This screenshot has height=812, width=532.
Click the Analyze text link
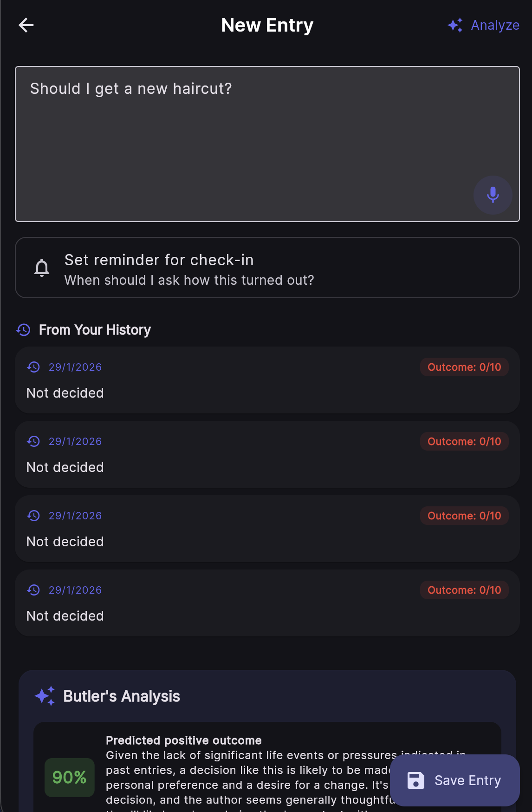pos(495,25)
